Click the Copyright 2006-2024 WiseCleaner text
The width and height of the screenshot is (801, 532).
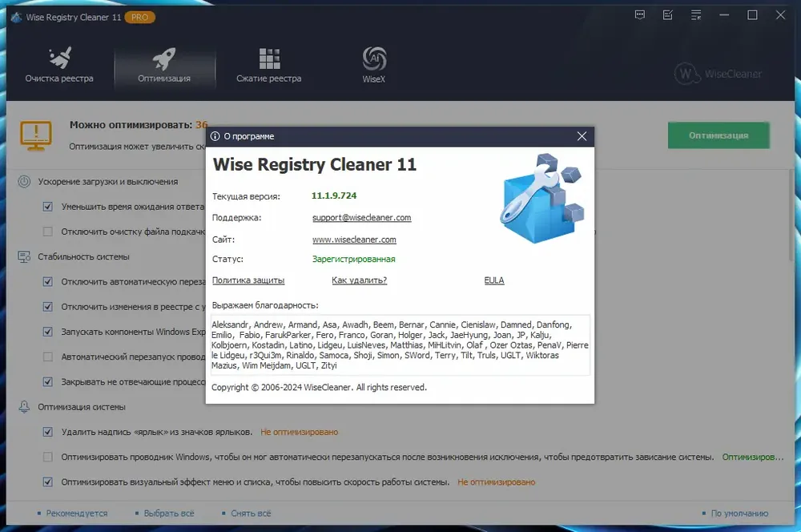[x=319, y=387]
